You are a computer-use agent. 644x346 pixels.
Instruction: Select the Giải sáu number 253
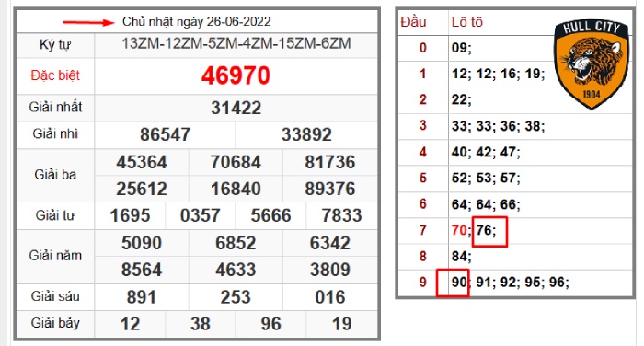236,297
